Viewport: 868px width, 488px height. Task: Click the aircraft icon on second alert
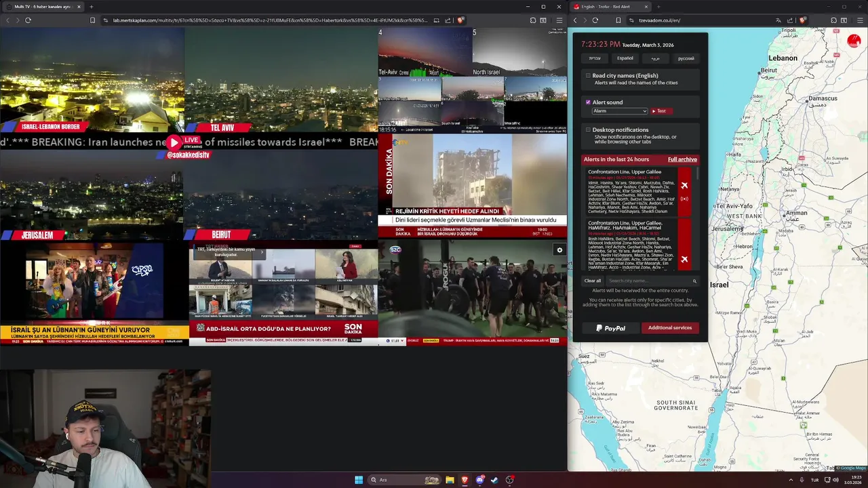pos(684,259)
